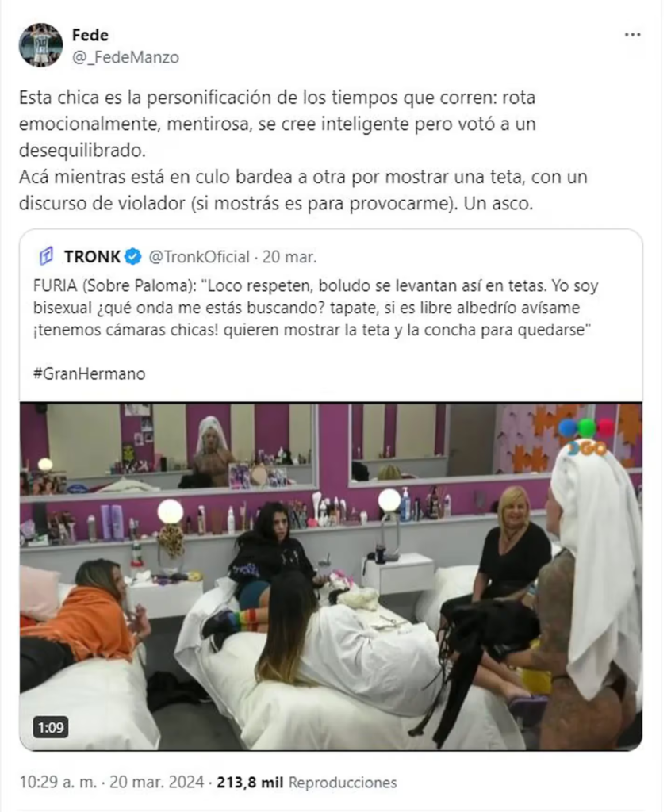Open the quoted text starting "FURIA (Sobre Paloma)"
671x812 pixels.
tap(316, 308)
